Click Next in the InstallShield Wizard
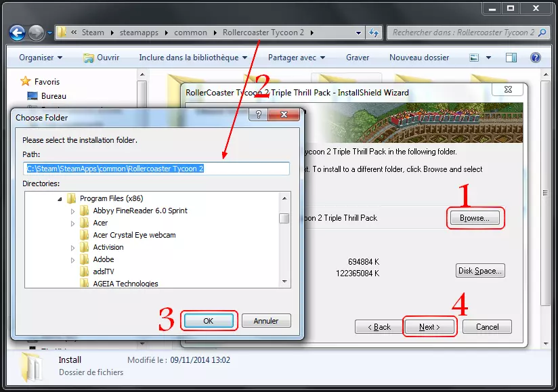The height and width of the screenshot is (392, 558). point(429,327)
